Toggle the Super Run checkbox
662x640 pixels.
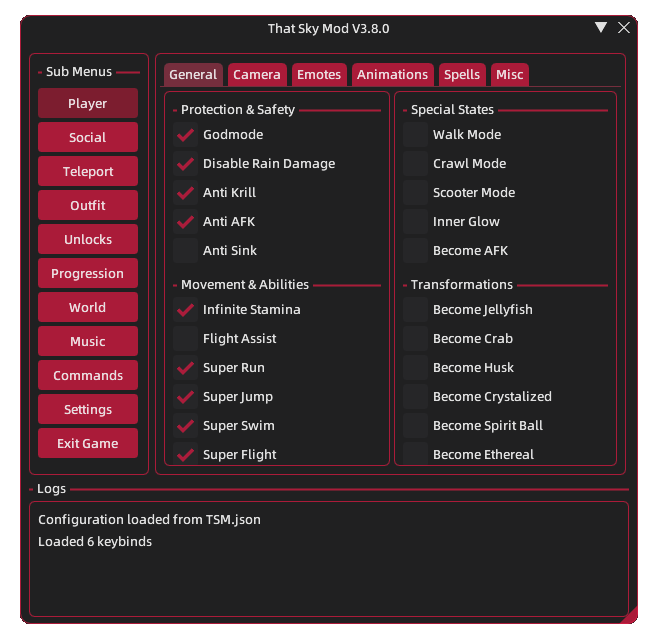click(x=185, y=368)
